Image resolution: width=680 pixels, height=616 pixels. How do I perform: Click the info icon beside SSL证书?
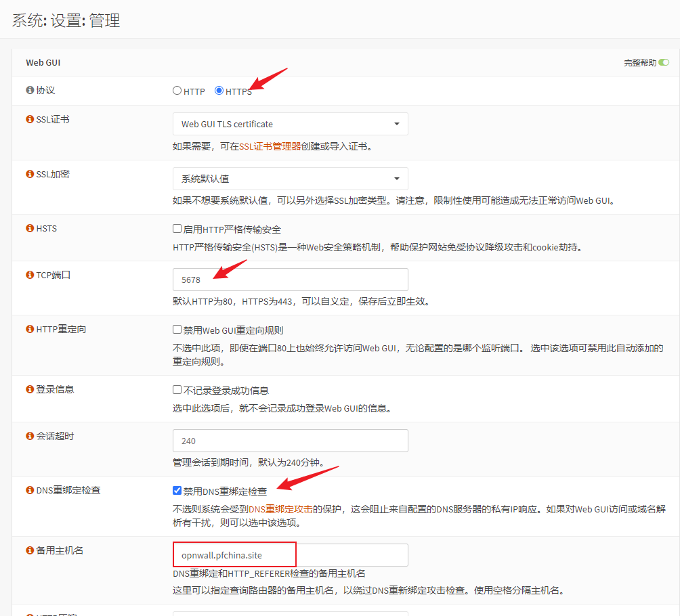30,119
